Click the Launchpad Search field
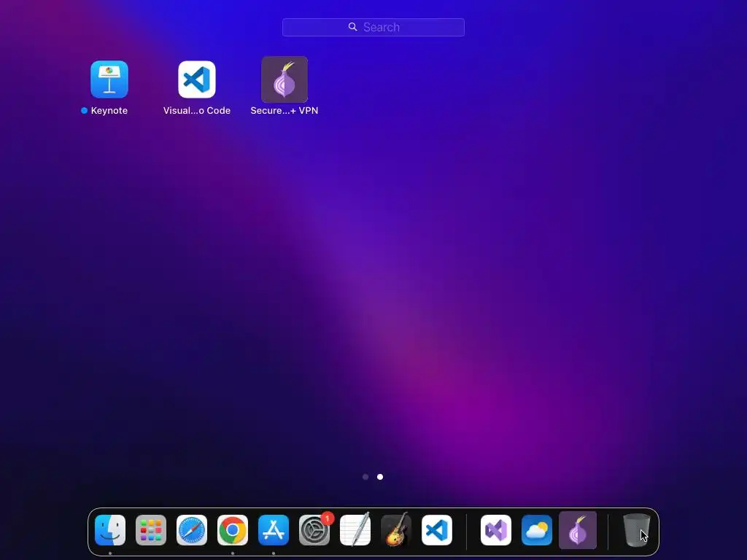 [373, 27]
